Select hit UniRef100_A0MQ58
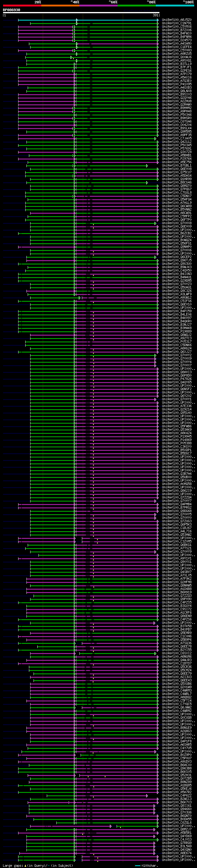Screen dimensions: 197x868 (x=177, y=484)
